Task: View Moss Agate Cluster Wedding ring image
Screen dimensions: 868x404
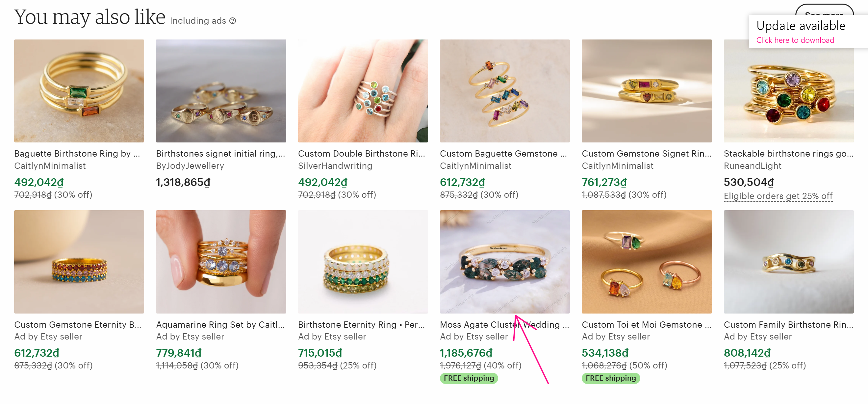Action: [x=504, y=262]
